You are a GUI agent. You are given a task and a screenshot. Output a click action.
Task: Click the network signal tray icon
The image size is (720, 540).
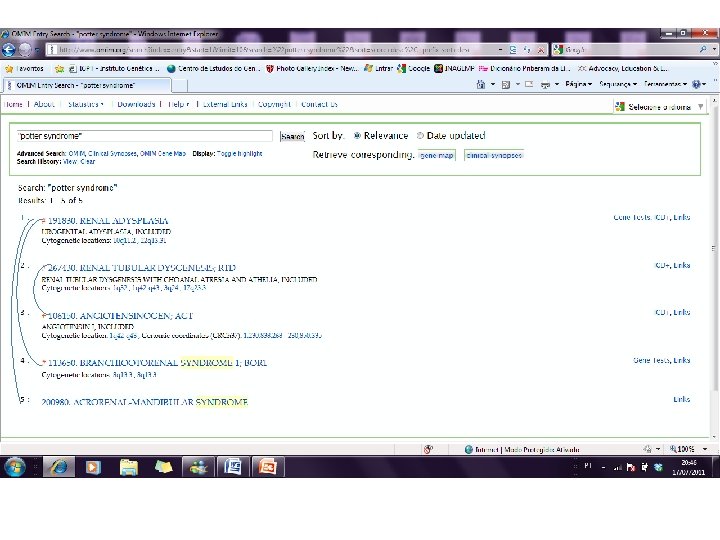point(618,467)
